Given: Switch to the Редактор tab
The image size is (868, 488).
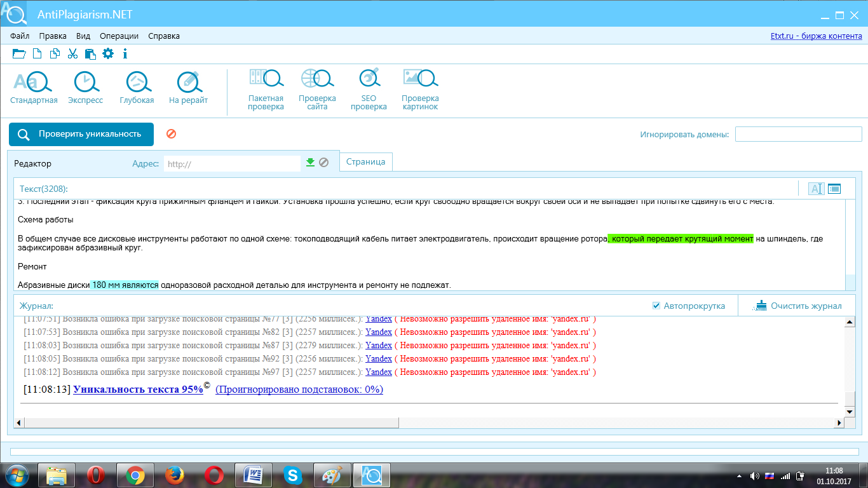Looking at the screenshot, I should 33,163.
